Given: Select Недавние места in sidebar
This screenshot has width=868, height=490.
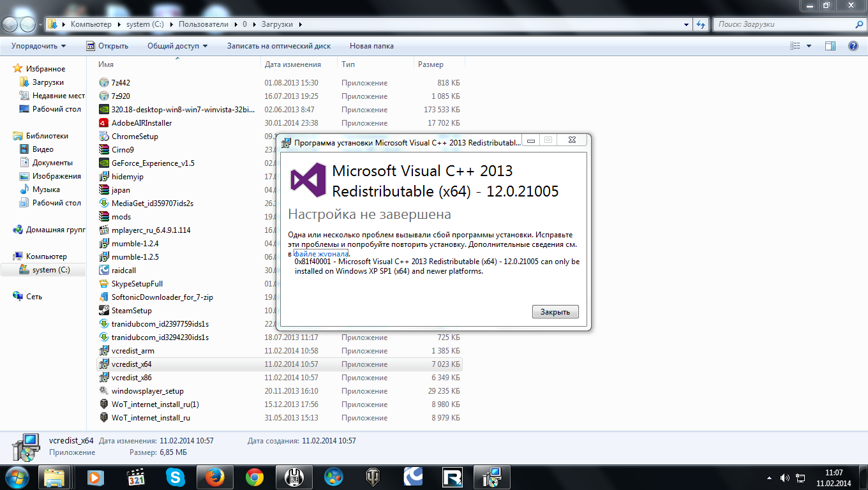Looking at the screenshot, I should click(59, 96).
